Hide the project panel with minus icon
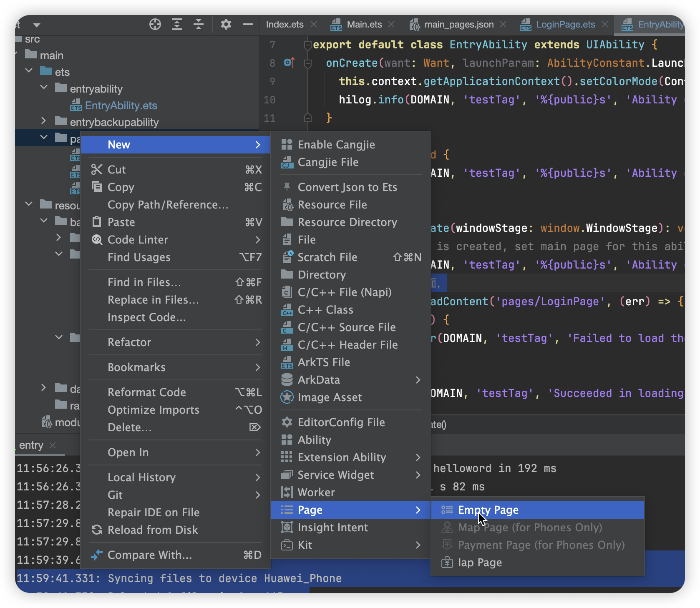 [x=248, y=25]
